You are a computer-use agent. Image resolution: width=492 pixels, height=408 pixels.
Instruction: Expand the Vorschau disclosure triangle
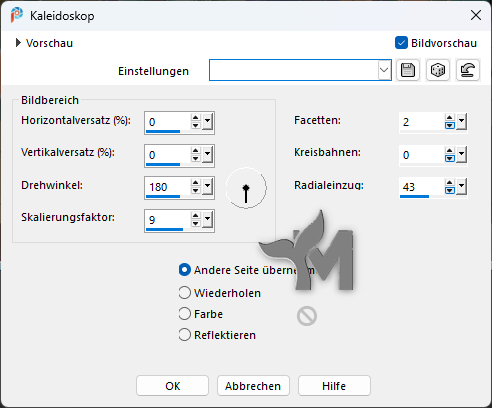(18, 43)
